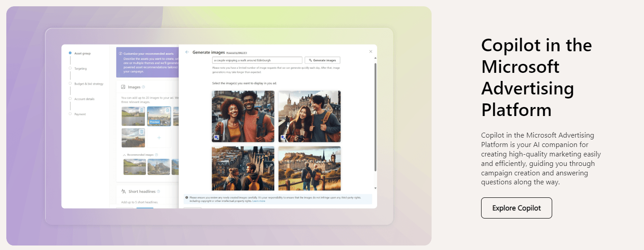Click the Explore Copilot button
Viewport: 644px width, 250px height.
coord(516,208)
